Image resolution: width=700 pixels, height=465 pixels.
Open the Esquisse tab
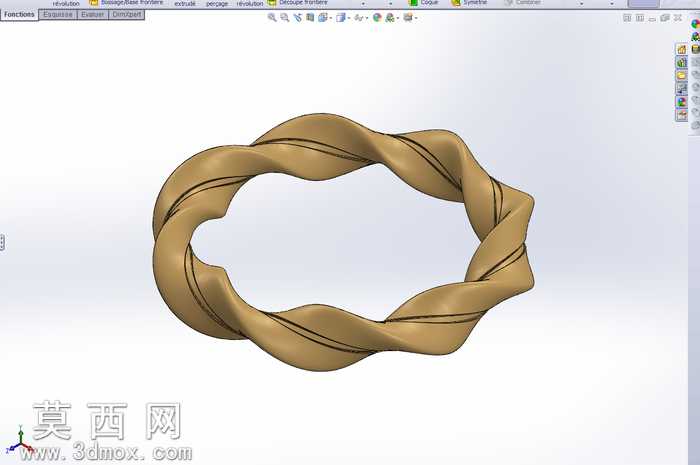coord(58,15)
